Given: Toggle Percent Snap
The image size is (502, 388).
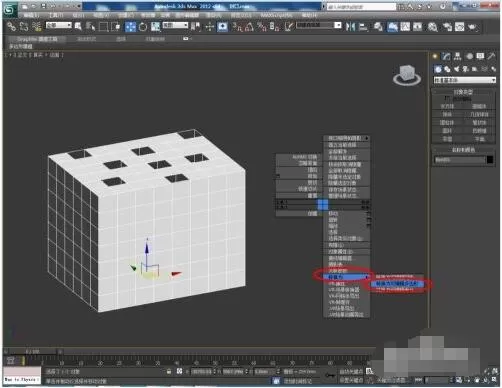Looking at the screenshot, I should click(x=262, y=27).
